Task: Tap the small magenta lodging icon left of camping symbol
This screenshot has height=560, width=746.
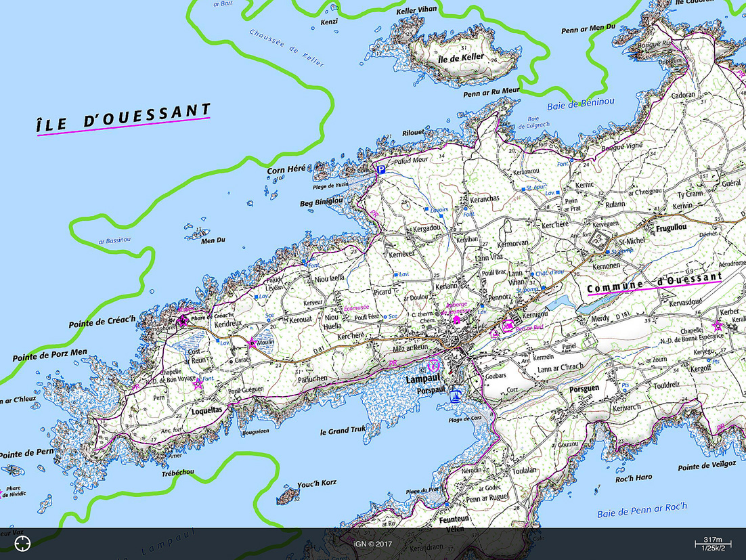Action: [494, 333]
